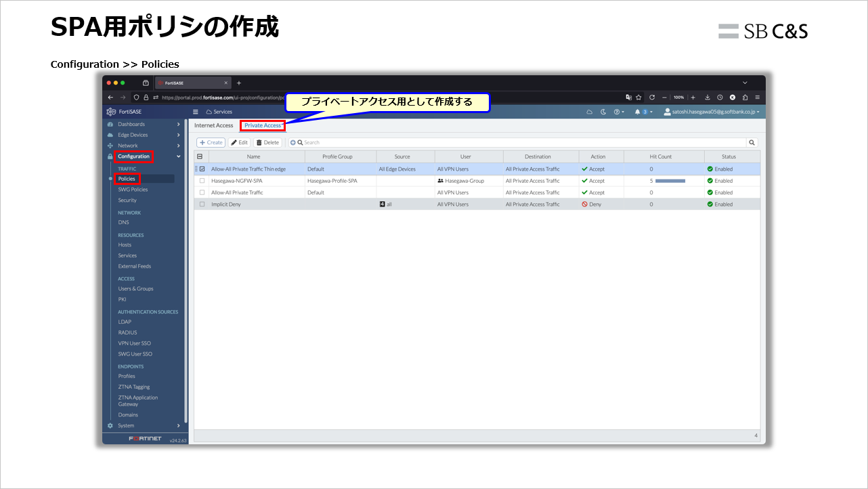Open DNS in the sidebar
This screenshot has height=489, width=868.
point(123,222)
